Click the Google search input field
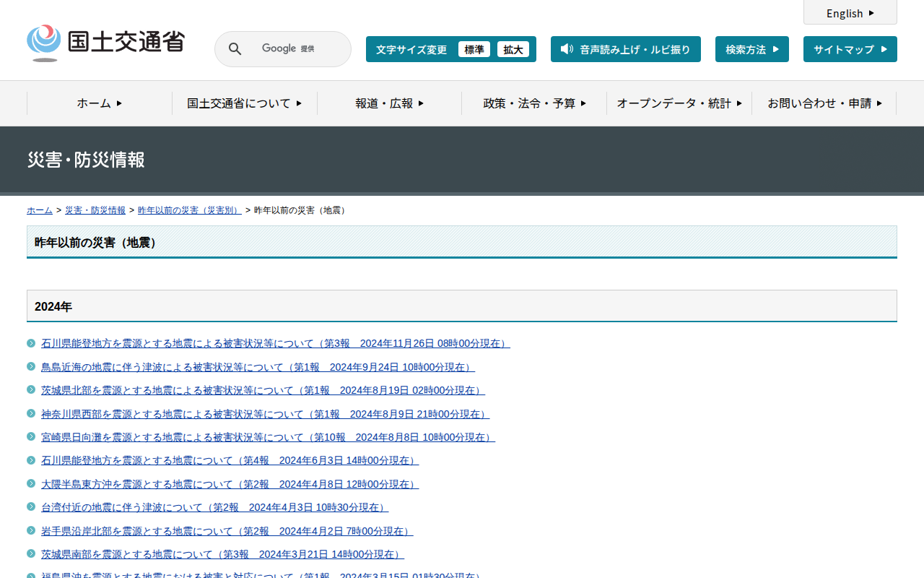 pyautogui.click(x=296, y=49)
